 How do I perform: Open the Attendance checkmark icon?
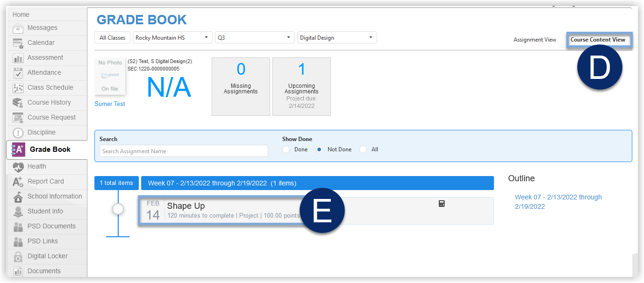pyautogui.click(x=18, y=73)
